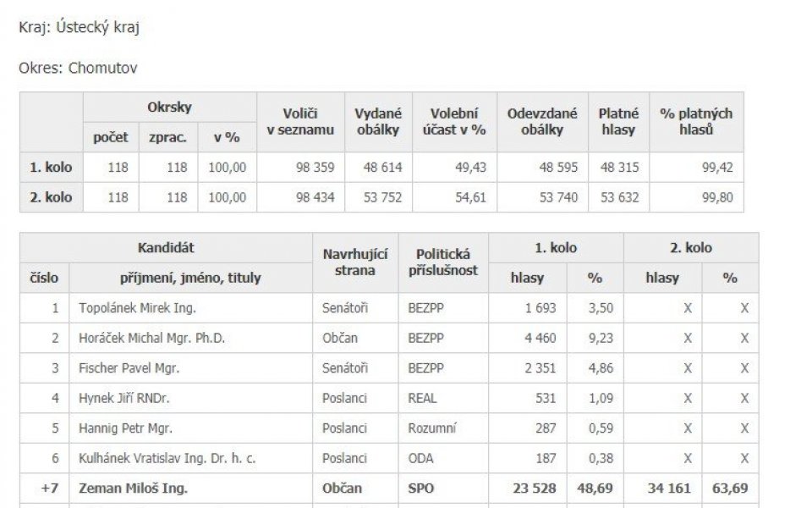Screen dimensions: 812x508
Task: Click the Hannig Petr Mgr. cell
Action: (125, 428)
